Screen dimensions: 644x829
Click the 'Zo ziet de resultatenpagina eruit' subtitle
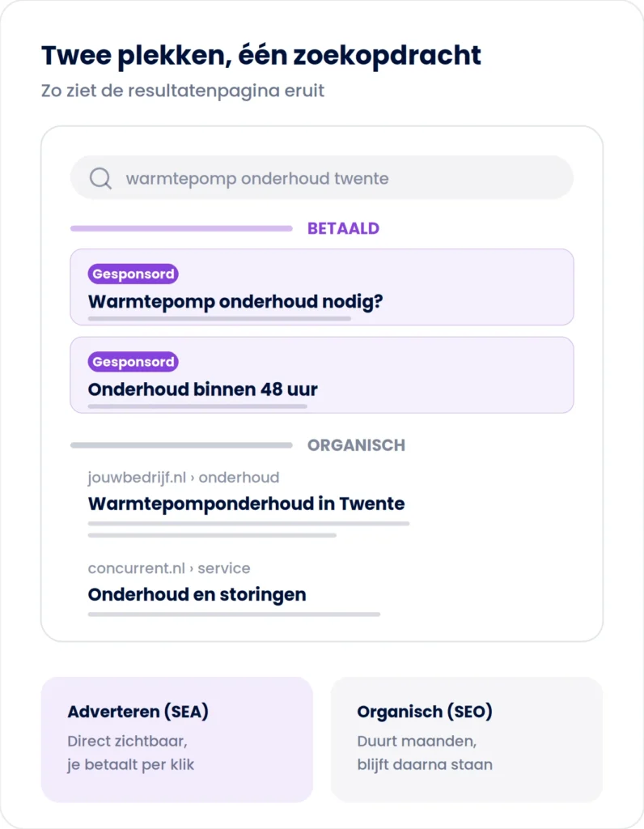[x=183, y=91]
